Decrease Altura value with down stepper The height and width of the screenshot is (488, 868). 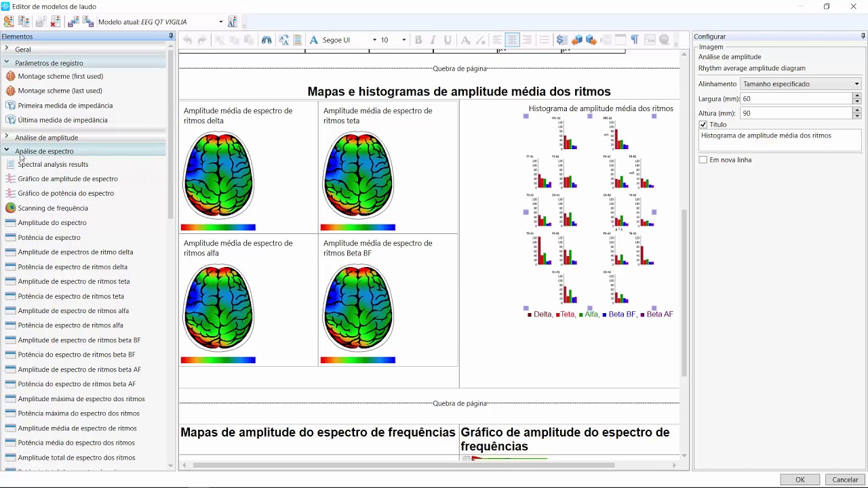click(857, 117)
